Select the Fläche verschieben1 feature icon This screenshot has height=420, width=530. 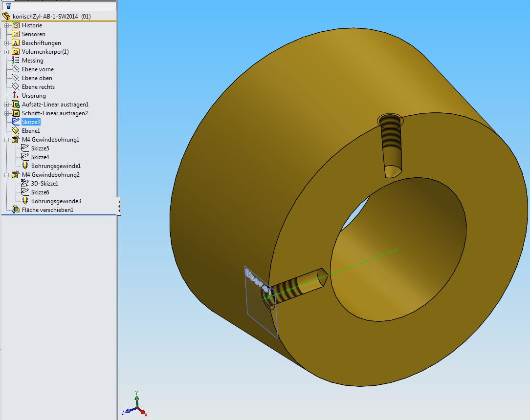click(16, 210)
